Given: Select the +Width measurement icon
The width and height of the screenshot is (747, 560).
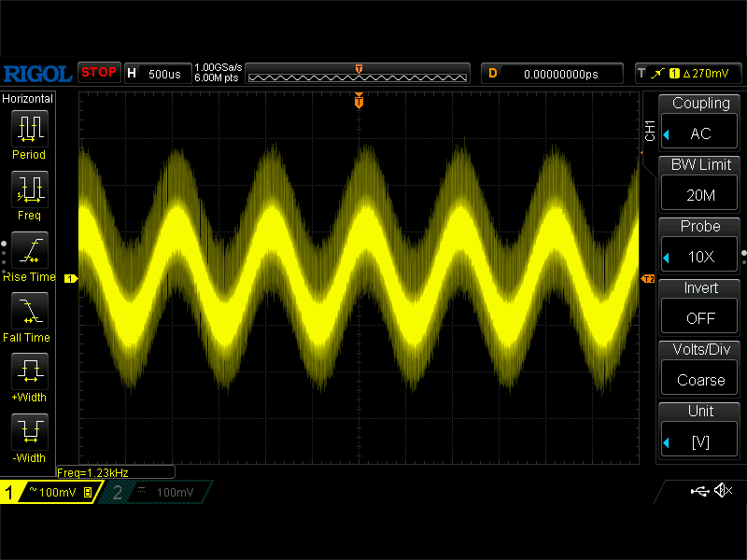Looking at the screenshot, I should (28, 371).
